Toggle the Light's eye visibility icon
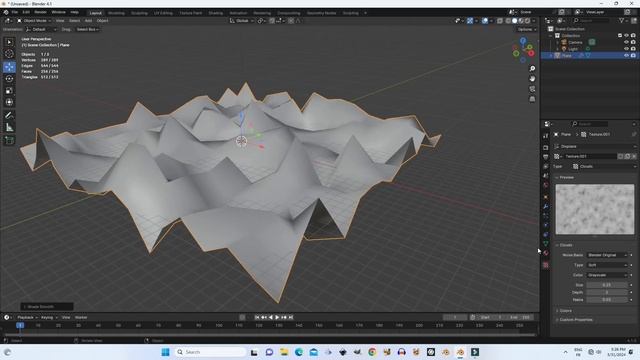 pos(627,49)
